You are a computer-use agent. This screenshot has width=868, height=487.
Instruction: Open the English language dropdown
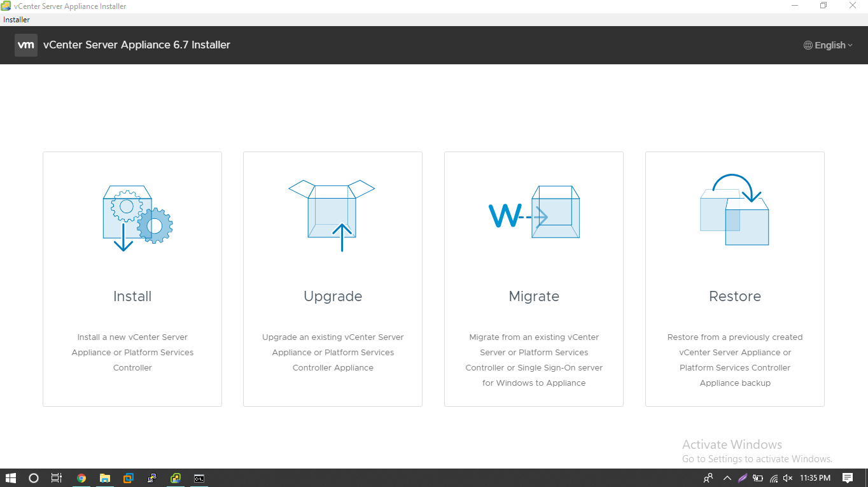pos(829,45)
